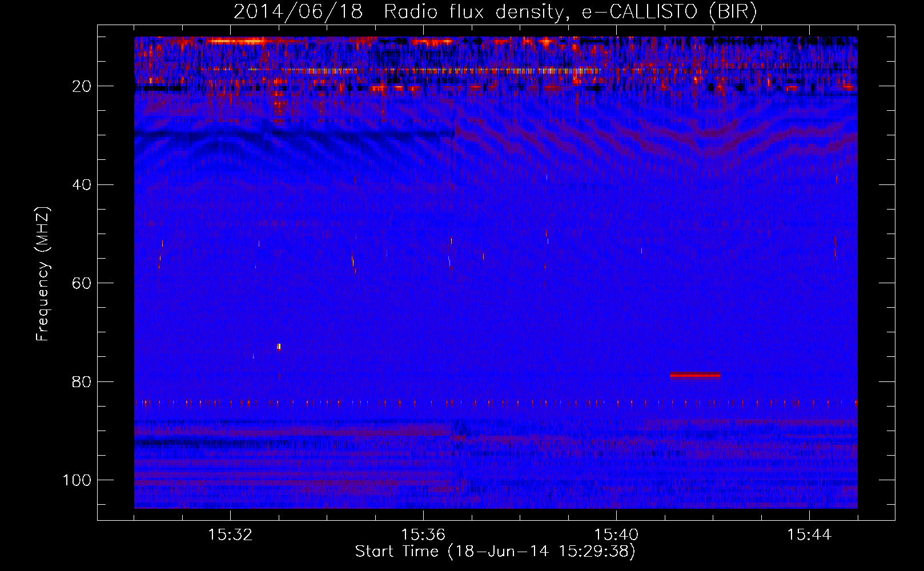Click the '15:32' time tick label
The image size is (924, 571).
click(230, 535)
